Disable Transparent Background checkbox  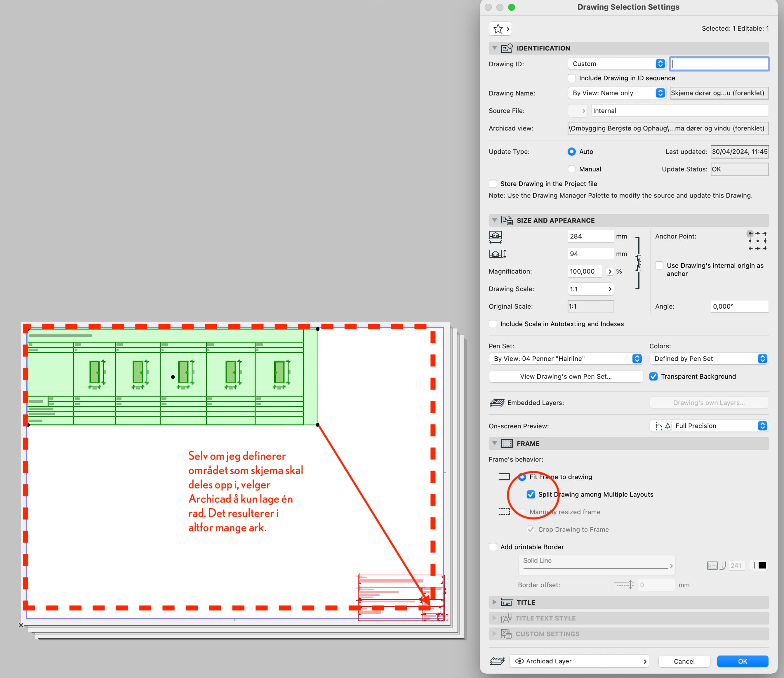(x=653, y=376)
